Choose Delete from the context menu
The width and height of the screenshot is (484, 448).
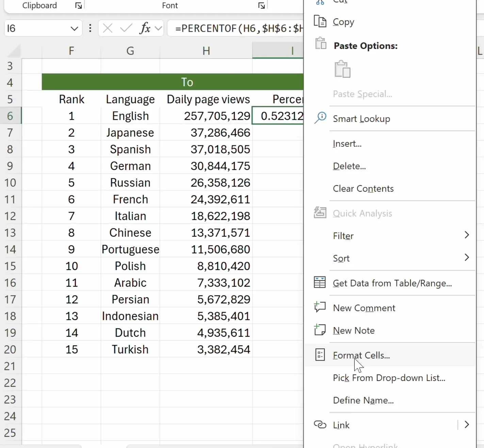pos(349,166)
